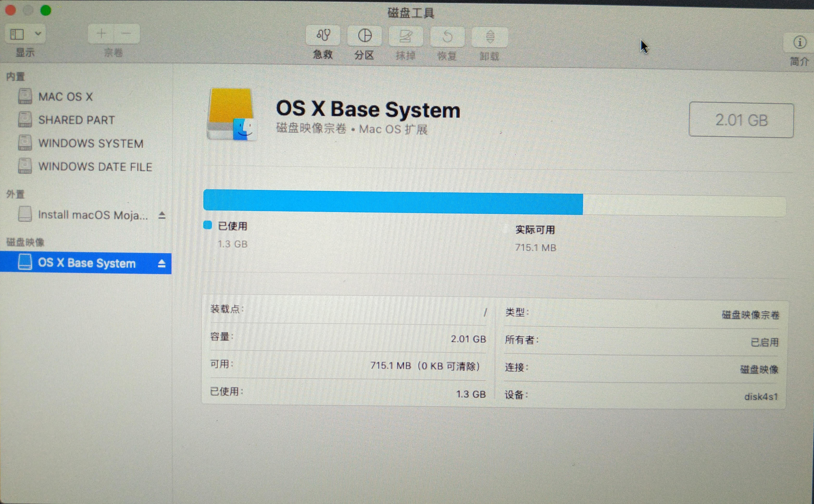
Task: Select WINDOWS DATE FILE in the sidebar
Action: click(95, 166)
